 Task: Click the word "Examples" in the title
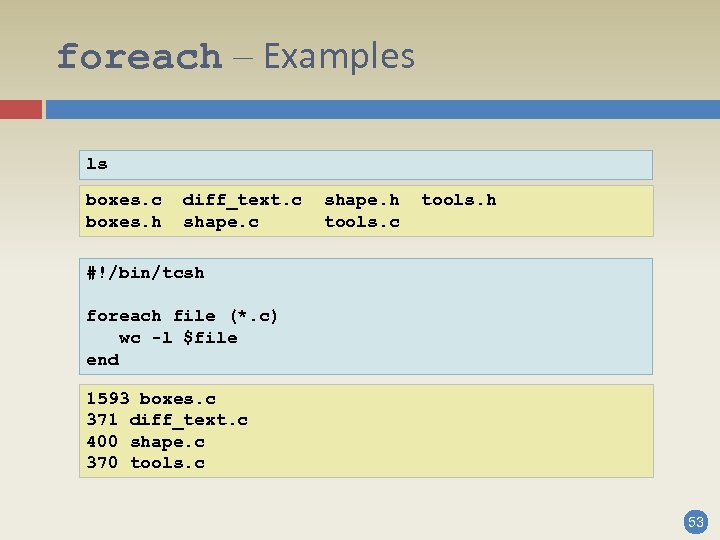pyautogui.click(x=339, y=56)
